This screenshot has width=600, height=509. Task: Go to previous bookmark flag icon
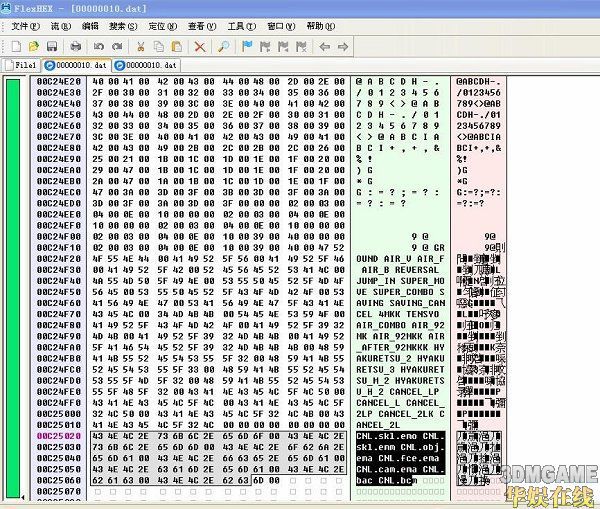coord(283,47)
